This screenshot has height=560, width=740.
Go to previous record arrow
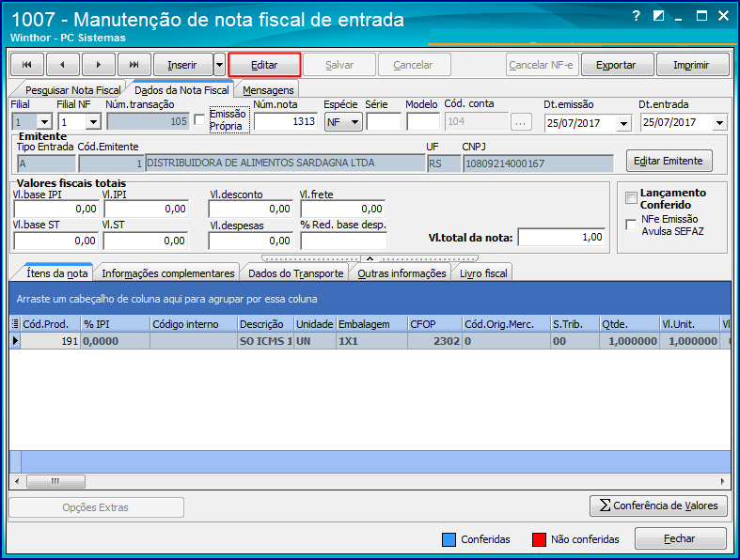pyautogui.click(x=62, y=65)
